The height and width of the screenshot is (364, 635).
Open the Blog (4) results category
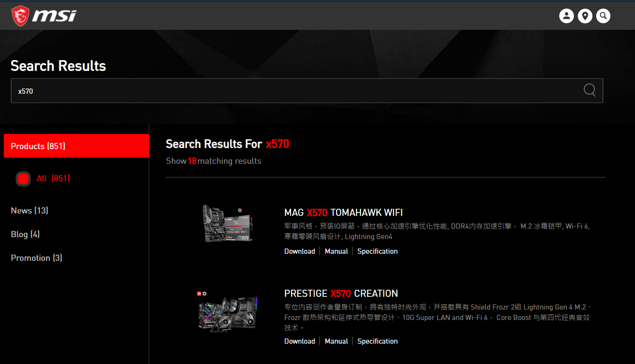tap(25, 234)
